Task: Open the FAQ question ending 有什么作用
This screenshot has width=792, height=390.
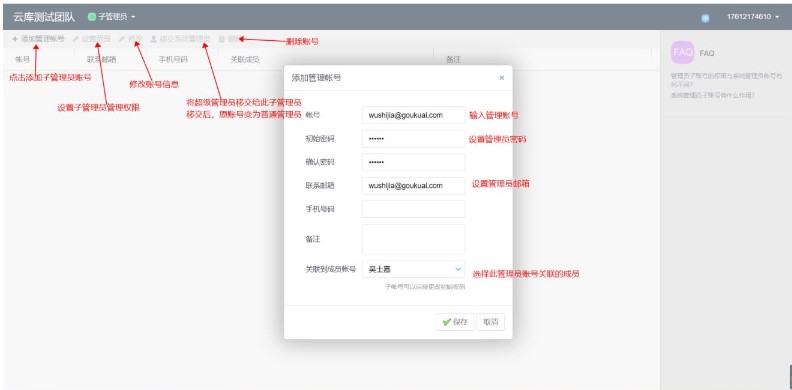Action: click(712, 95)
